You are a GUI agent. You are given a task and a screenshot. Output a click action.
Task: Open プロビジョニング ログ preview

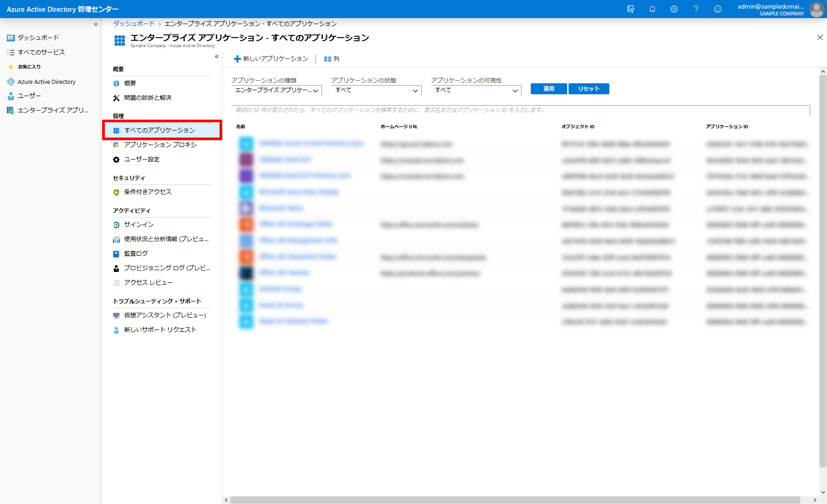162,268
